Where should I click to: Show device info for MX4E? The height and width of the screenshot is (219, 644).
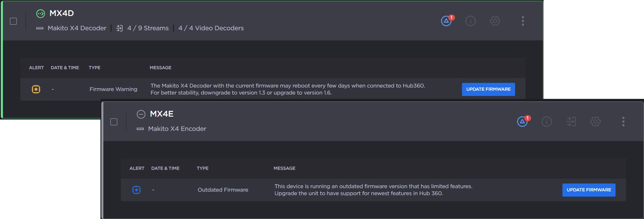pos(547,122)
